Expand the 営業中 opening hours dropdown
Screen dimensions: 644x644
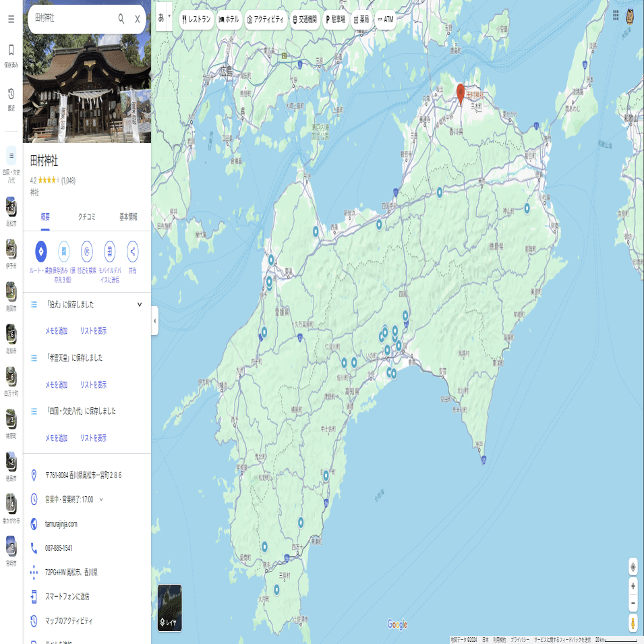point(101,500)
